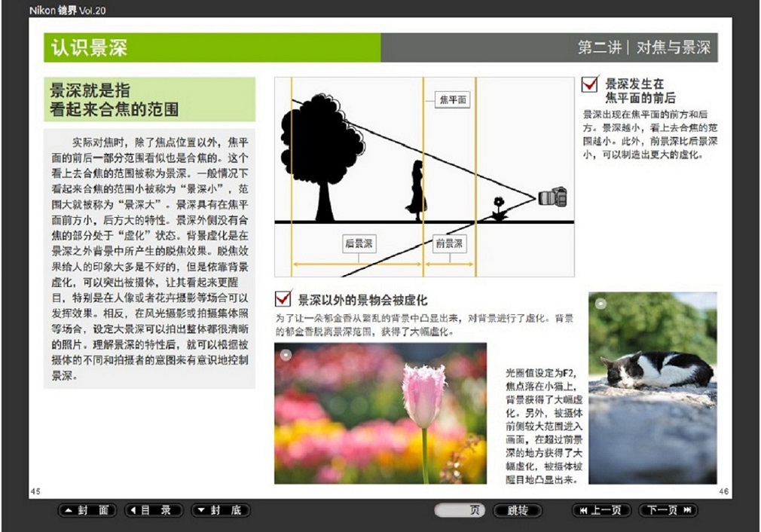Go to the front cover (封面)
The height and width of the screenshot is (532, 761).
pos(87,510)
